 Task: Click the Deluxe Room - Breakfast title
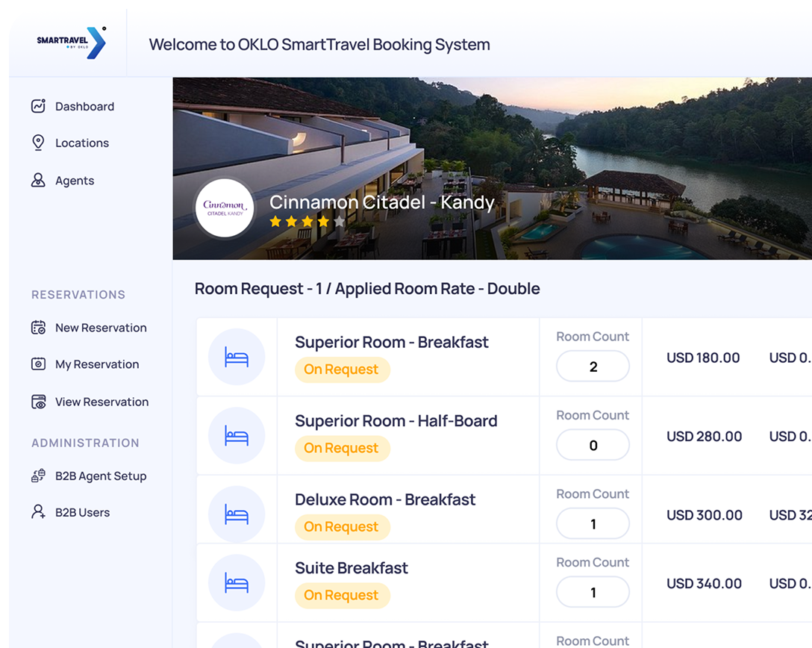click(385, 499)
